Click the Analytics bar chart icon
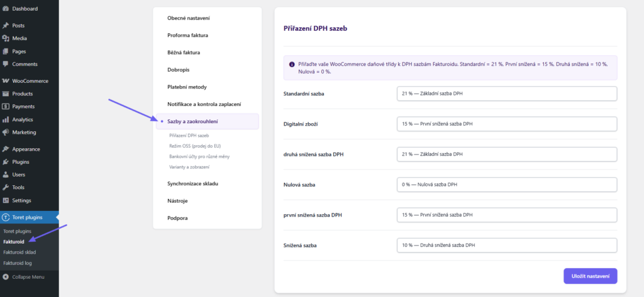 (6, 119)
